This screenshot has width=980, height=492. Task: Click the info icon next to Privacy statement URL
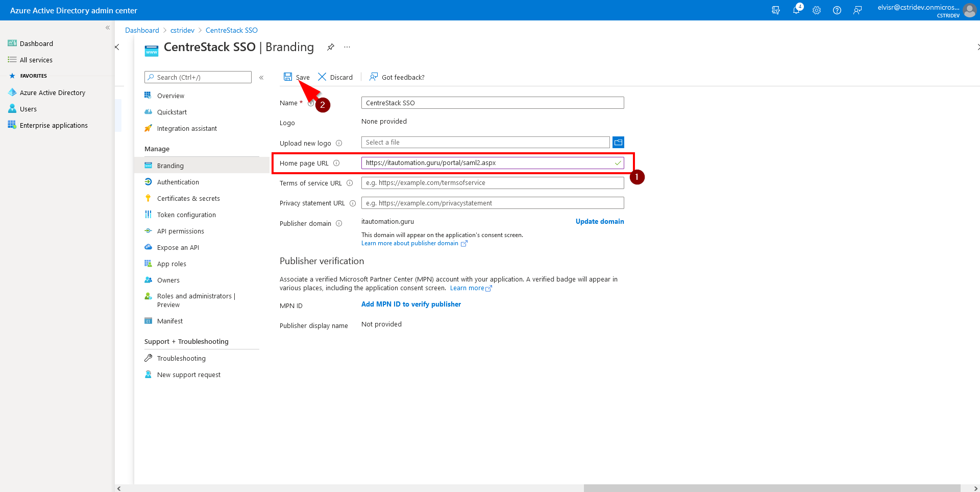[353, 203]
